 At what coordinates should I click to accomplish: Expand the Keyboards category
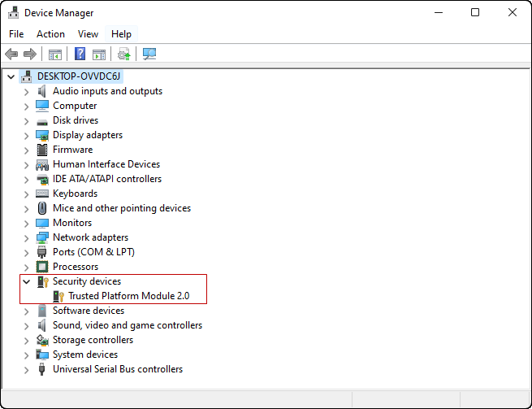click(x=27, y=194)
